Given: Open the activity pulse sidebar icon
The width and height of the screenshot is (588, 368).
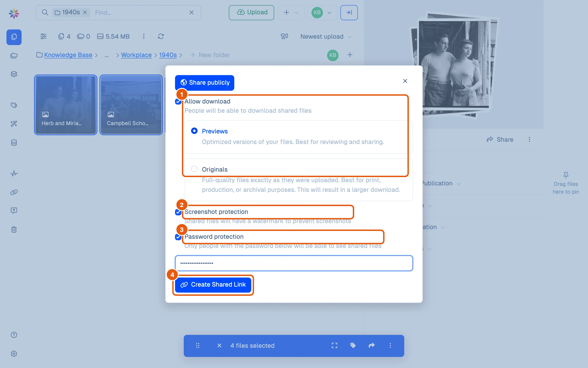Looking at the screenshot, I should 14,173.
